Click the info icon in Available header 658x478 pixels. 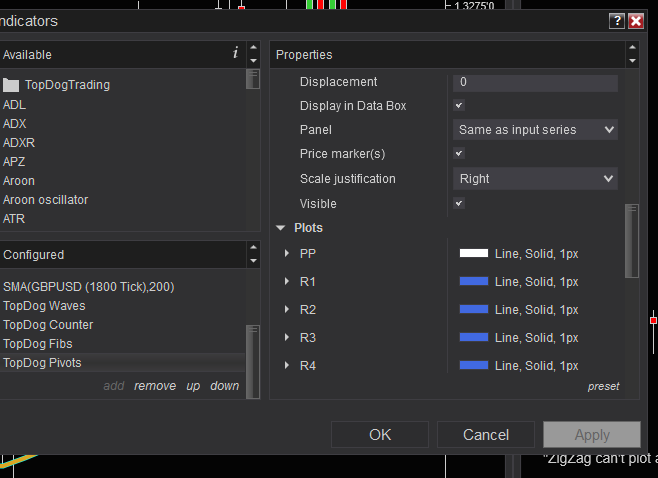point(235,53)
